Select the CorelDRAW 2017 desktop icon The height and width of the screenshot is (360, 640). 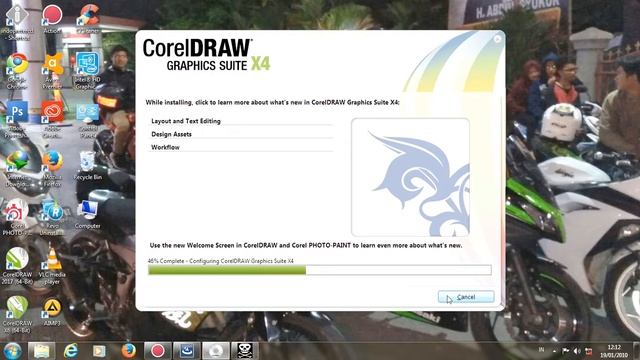coord(17,266)
